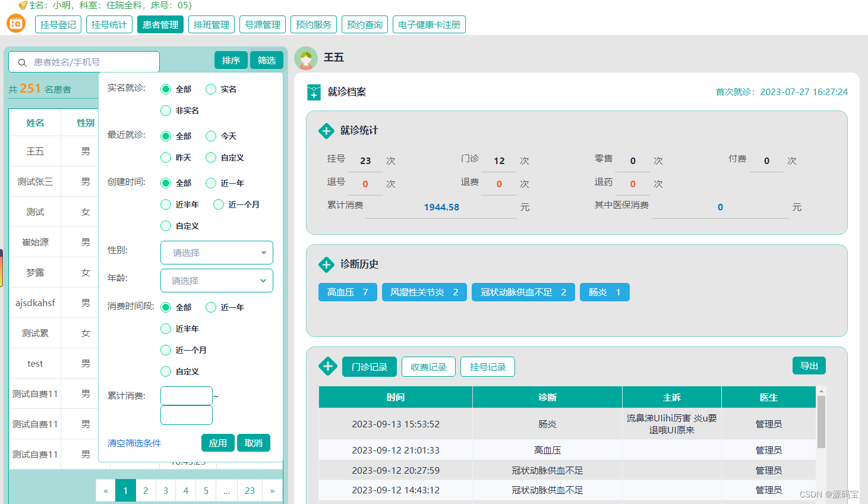Open the 性别 请选择 dropdown
This screenshot has width=868, height=504.
pyautogui.click(x=216, y=253)
